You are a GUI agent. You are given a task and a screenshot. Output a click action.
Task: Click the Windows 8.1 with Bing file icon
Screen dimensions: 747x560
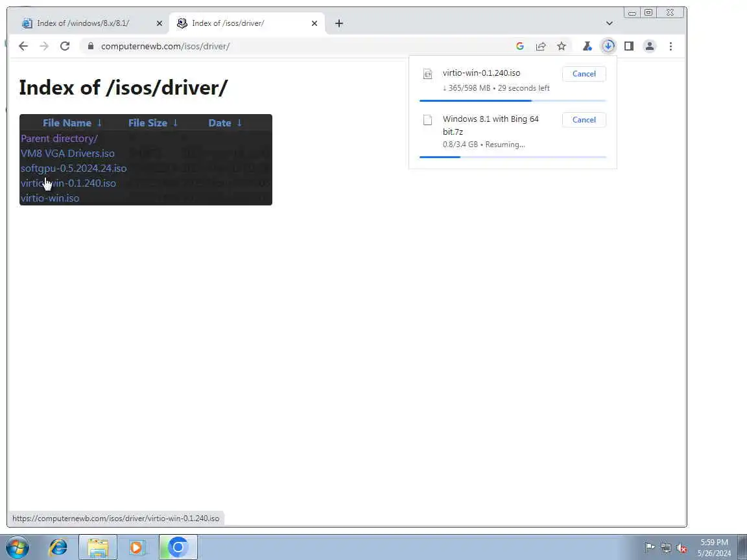(x=428, y=120)
